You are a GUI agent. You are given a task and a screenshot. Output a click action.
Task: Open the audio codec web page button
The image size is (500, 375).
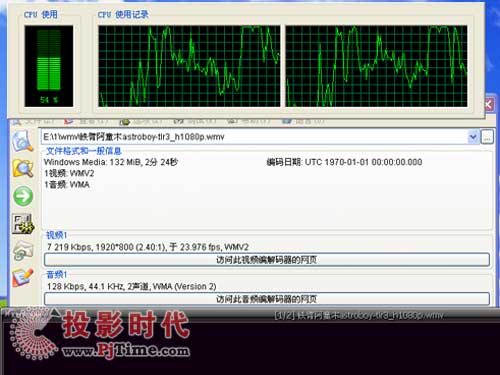click(x=267, y=299)
